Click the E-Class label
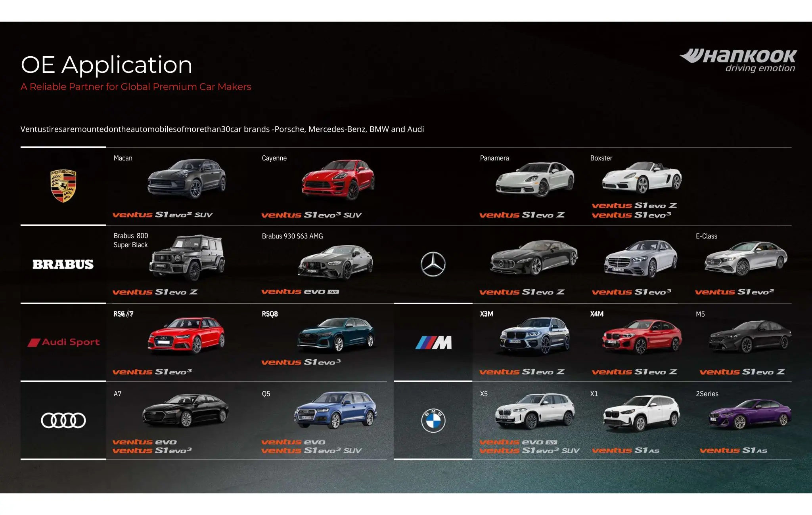This screenshot has height=515, width=812. 707,236
